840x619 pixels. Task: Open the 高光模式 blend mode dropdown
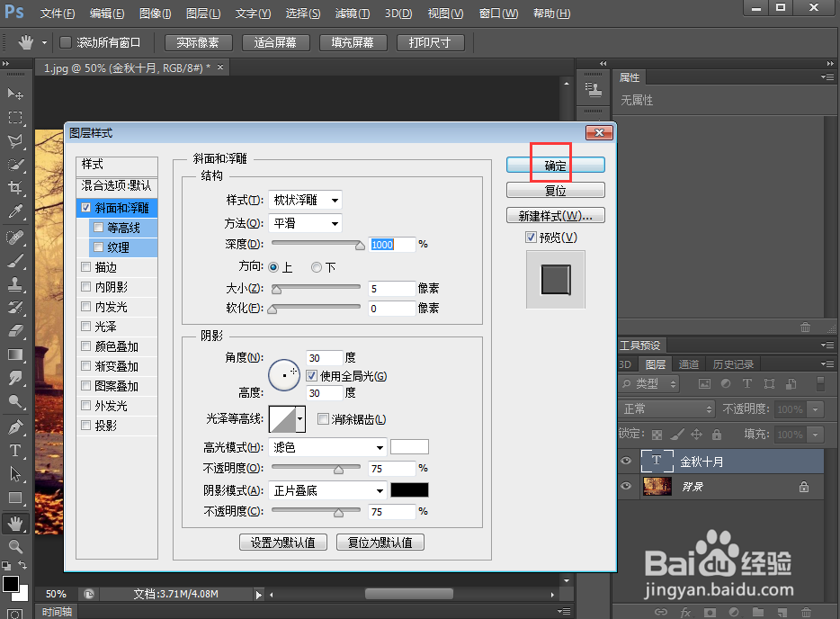pos(327,446)
